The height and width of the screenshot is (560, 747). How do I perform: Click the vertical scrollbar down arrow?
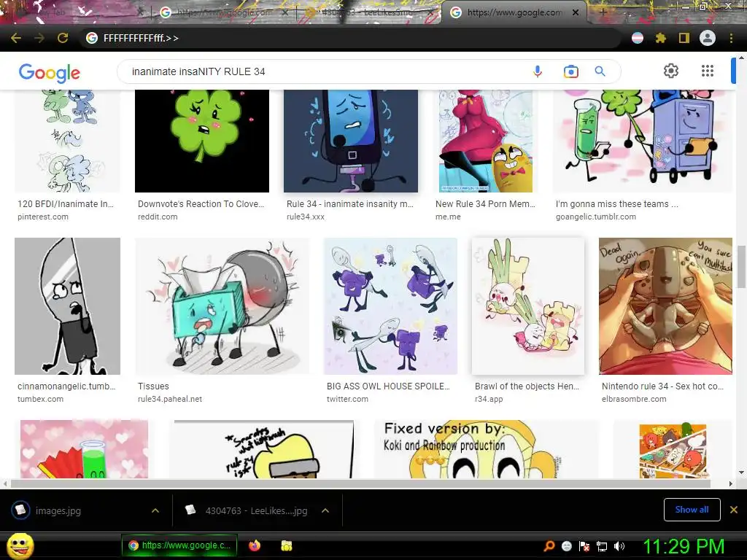point(741,472)
